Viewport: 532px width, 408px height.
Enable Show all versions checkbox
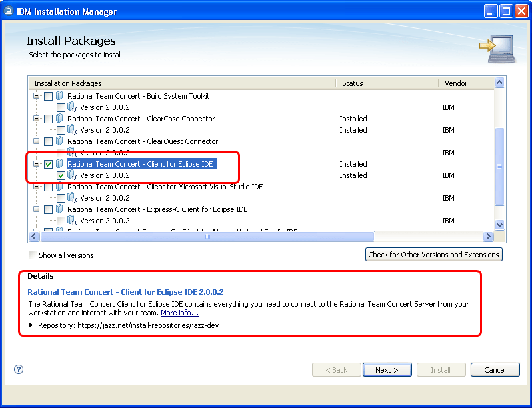pos(33,255)
